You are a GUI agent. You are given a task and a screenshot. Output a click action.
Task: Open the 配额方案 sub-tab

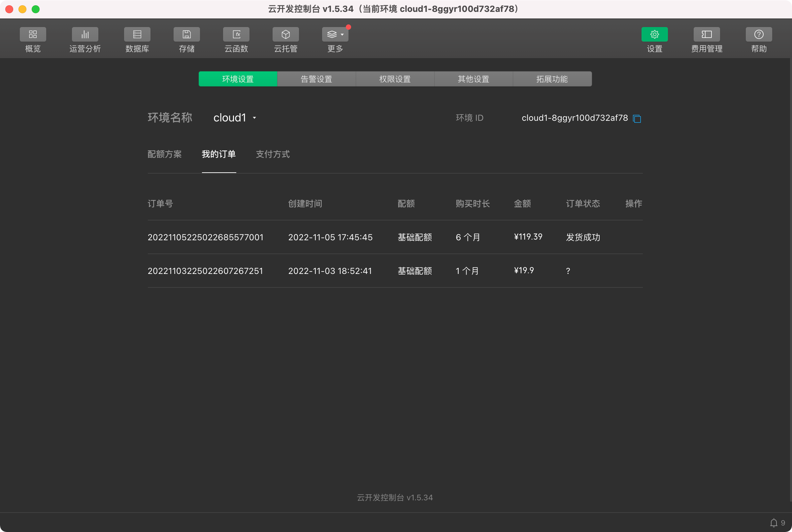pyautogui.click(x=165, y=154)
